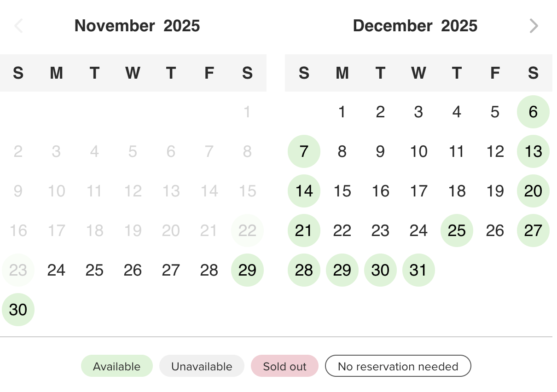The height and width of the screenshot is (392, 557).
Task: Click the next month arrow
Action: click(534, 26)
